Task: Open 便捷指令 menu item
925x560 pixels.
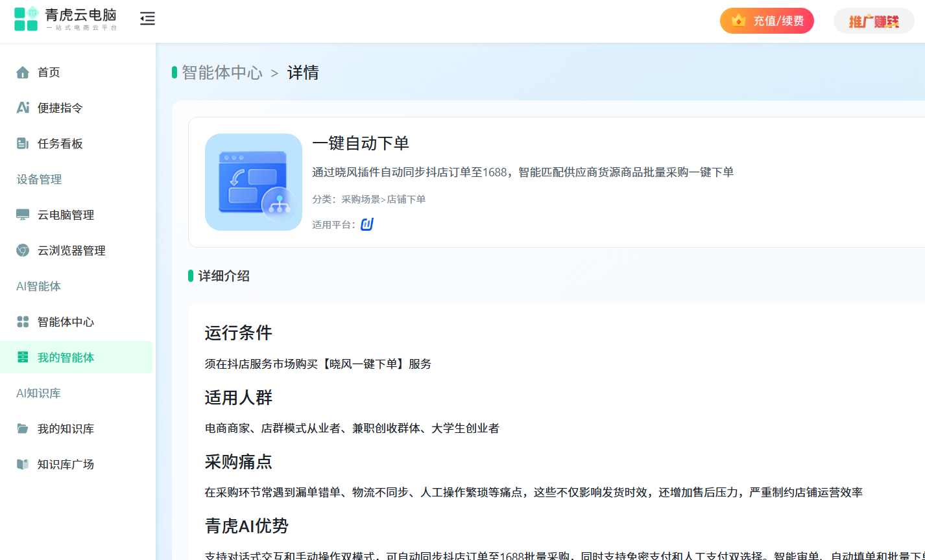Action: [x=77, y=108]
